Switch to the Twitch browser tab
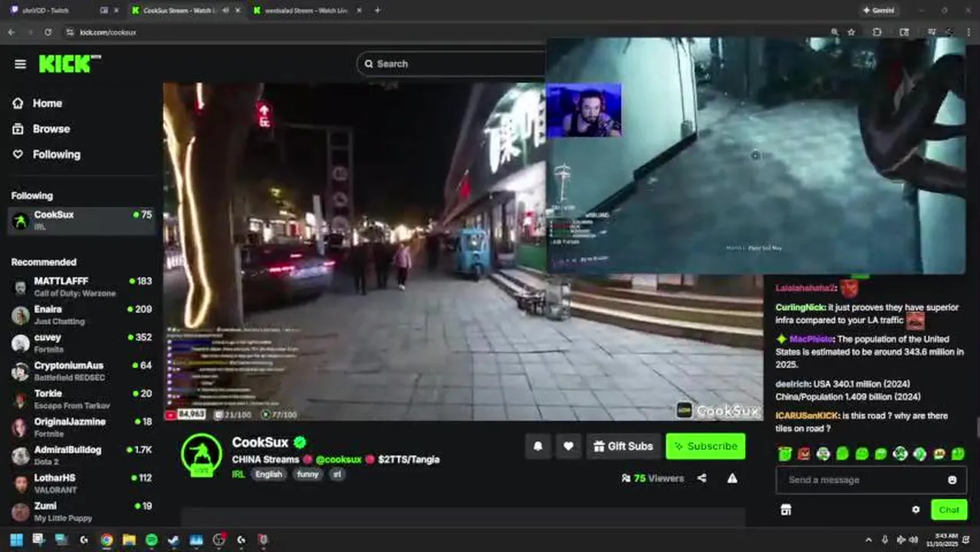The image size is (980, 552). tap(63, 11)
